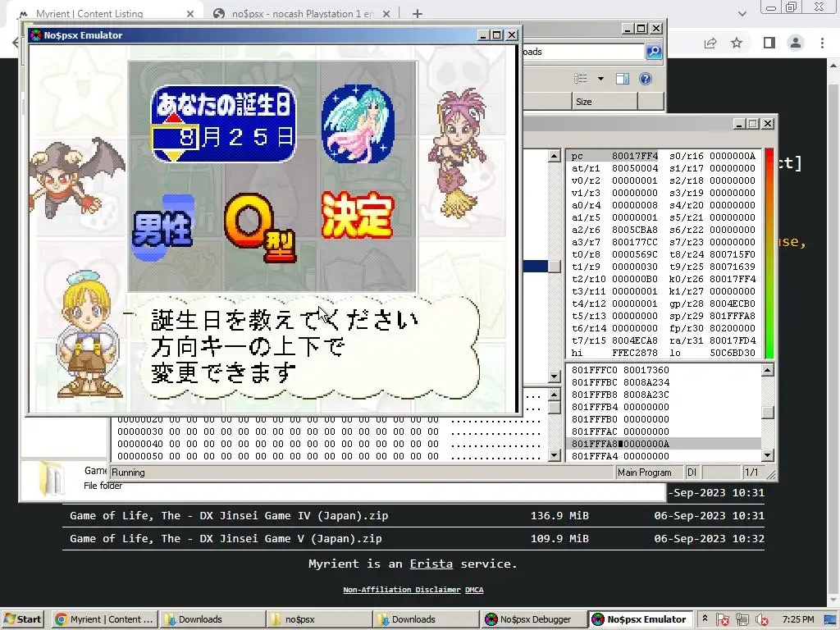840x630 pixels.
Task: Click the disassembly pane scroll up arrow
Action: tap(555, 156)
